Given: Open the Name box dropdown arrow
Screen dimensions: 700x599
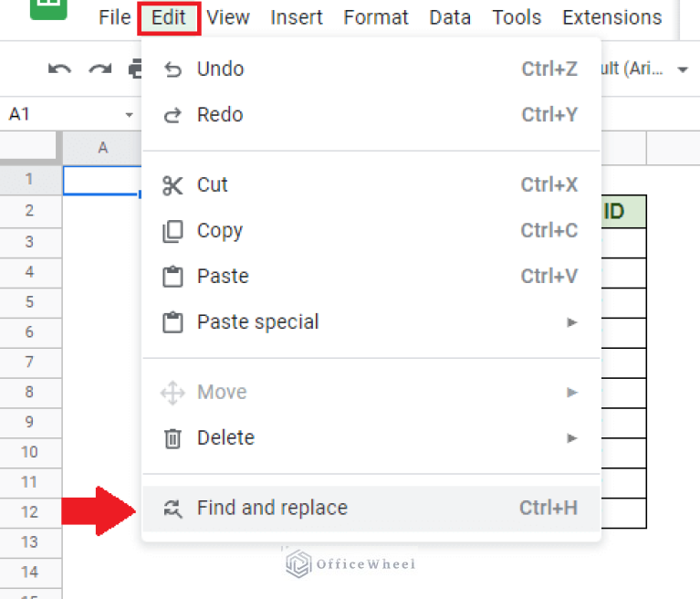Looking at the screenshot, I should [x=129, y=115].
